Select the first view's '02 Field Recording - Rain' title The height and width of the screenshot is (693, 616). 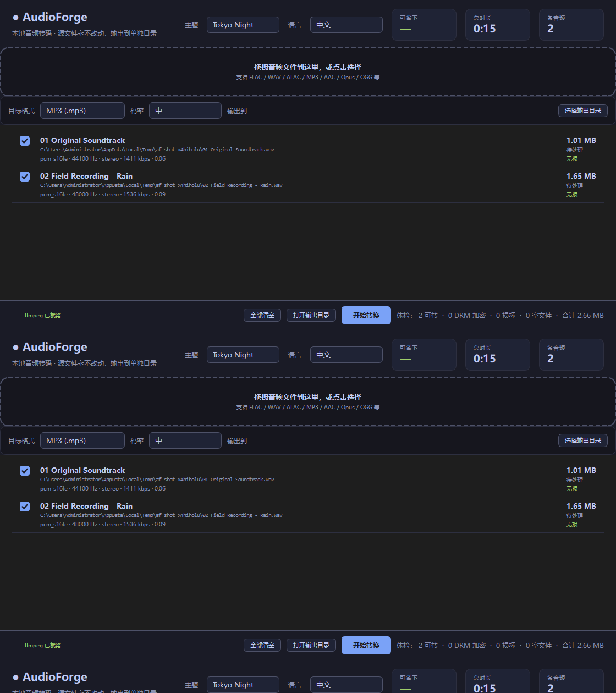(x=86, y=176)
